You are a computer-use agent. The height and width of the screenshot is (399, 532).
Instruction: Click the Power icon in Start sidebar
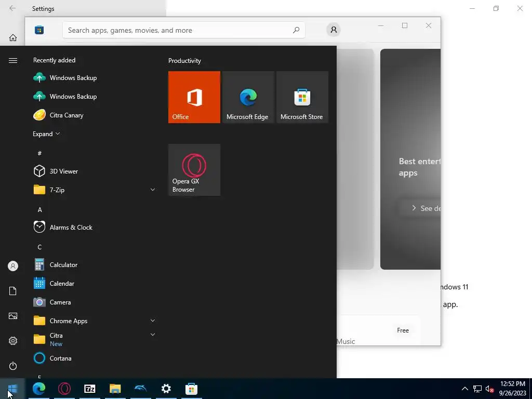(x=13, y=366)
